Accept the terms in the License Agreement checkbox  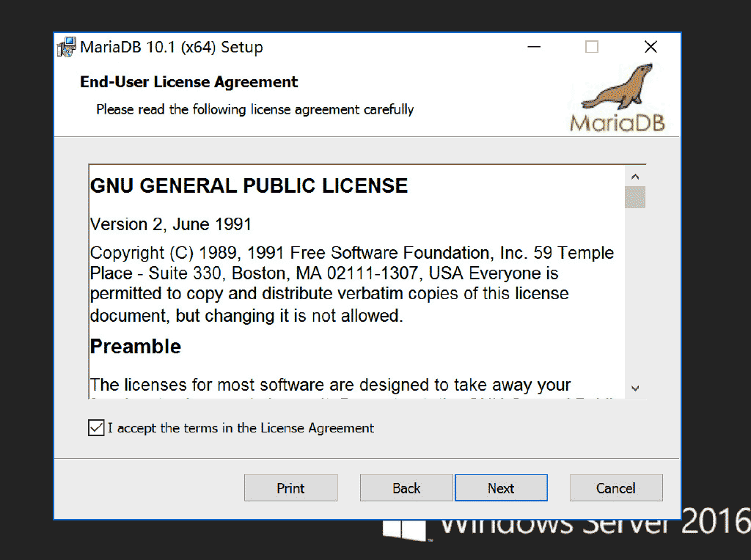pyautogui.click(x=96, y=428)
